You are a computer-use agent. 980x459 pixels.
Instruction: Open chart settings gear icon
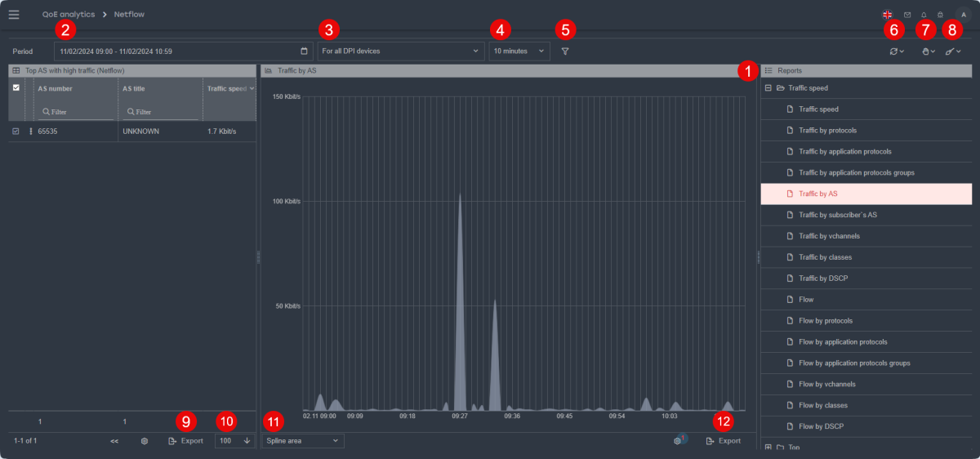click(x=677, y=441)
